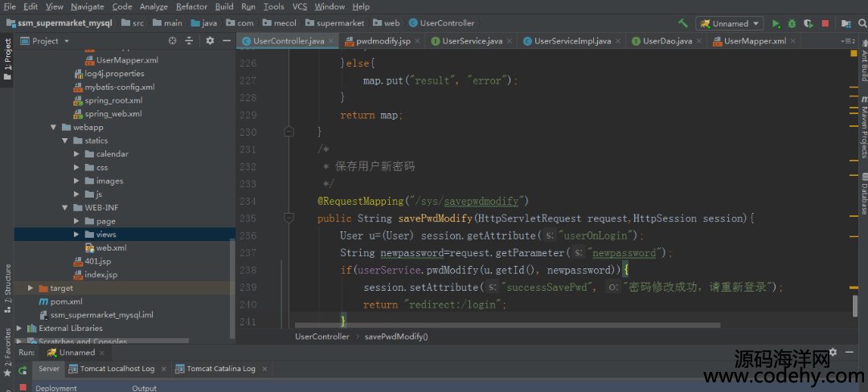The image size is (868, 392).
Task: Close the Unnamed run tab
Action: (102, 353)
